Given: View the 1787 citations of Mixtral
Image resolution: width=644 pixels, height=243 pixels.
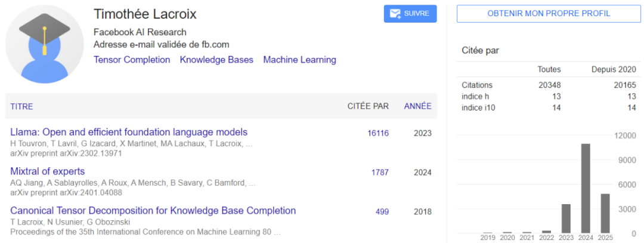Looking at the screenshot, I should pyautogui.click(x=380, y=173).
